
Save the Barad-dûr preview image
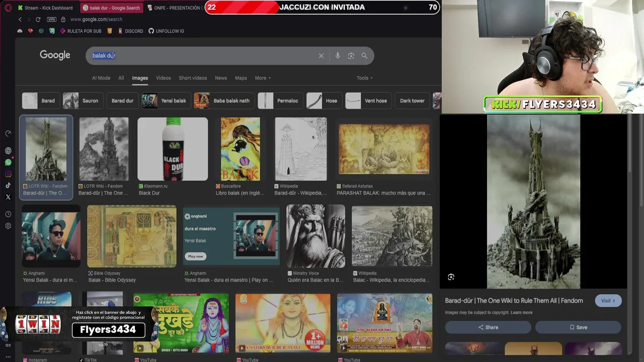click(578, 327)
